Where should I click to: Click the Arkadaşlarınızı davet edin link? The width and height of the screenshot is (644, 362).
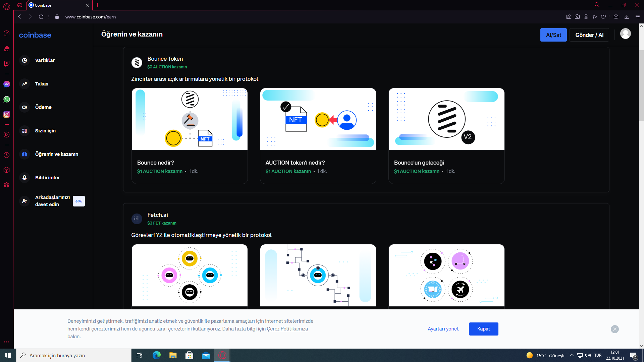tap(52, 201)
